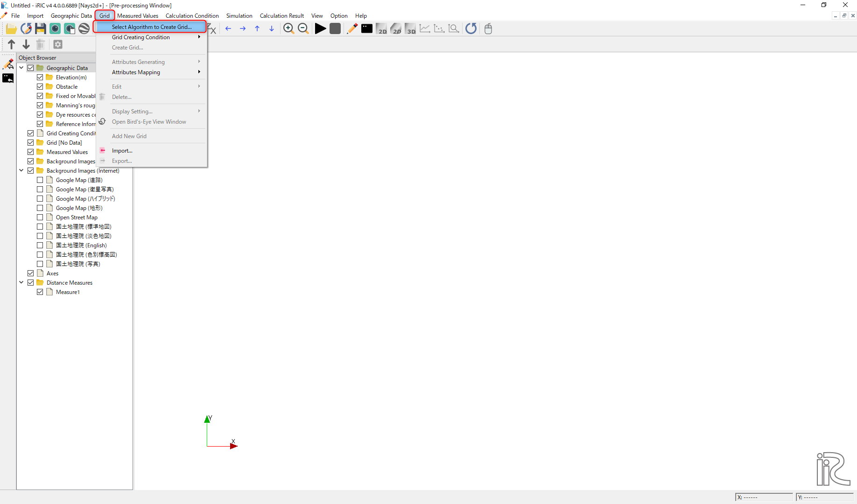This screenshot has width=857, height=504.
Task: Zoom out with the magnifier minus icon
Action: (303, 29)
